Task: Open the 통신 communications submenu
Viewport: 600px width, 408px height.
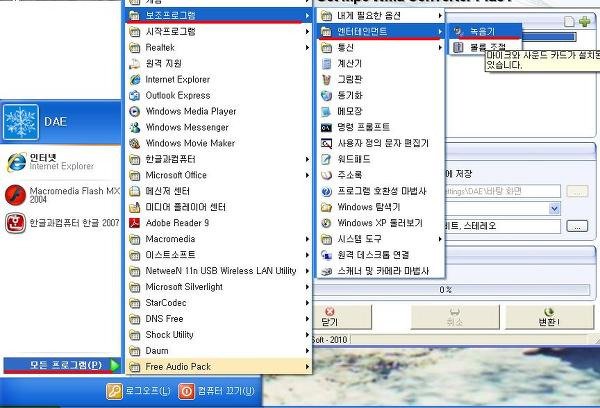Action: coord(381,47)
